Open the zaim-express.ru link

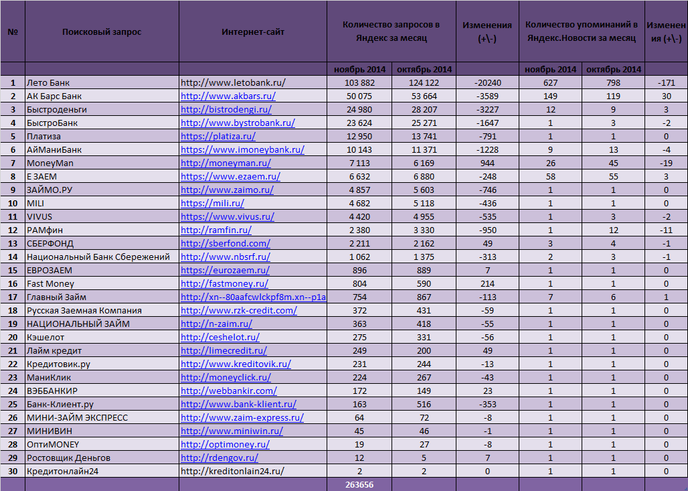pos(242,418)
